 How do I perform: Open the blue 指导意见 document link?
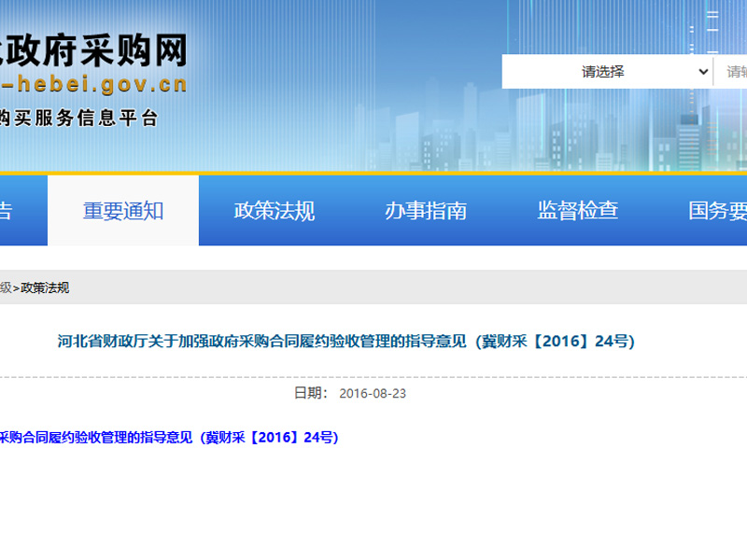point(168,437)
